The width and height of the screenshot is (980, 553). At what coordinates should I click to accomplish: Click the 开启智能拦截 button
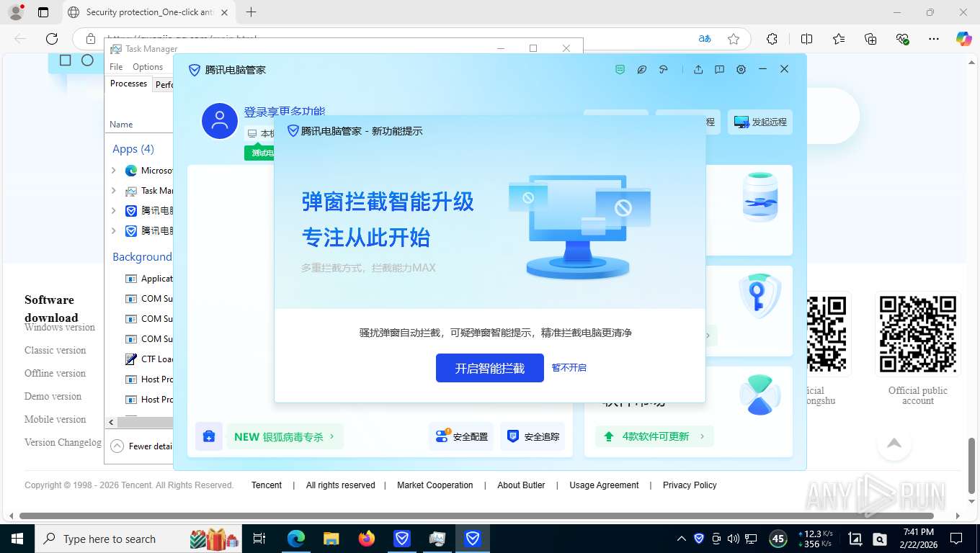[490, 368]
